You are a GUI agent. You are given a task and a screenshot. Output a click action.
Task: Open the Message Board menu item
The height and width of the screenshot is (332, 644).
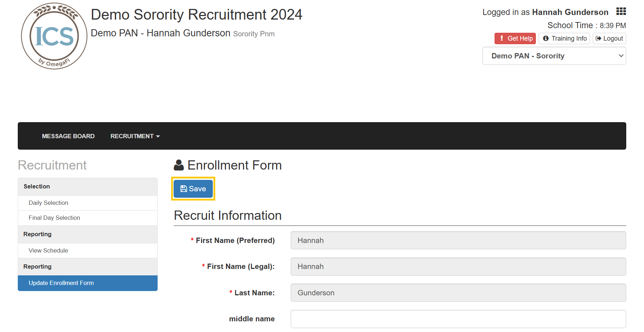click(x=68, y=136)
